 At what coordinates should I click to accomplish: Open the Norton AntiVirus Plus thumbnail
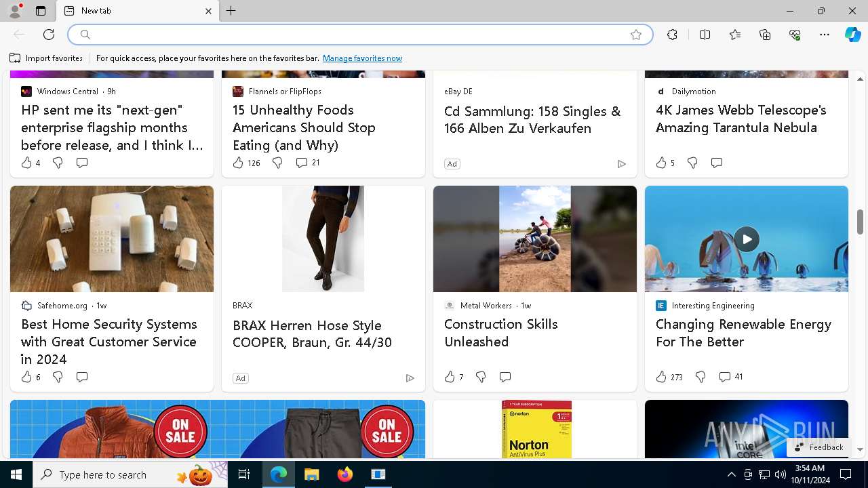[x=535, y=429]
